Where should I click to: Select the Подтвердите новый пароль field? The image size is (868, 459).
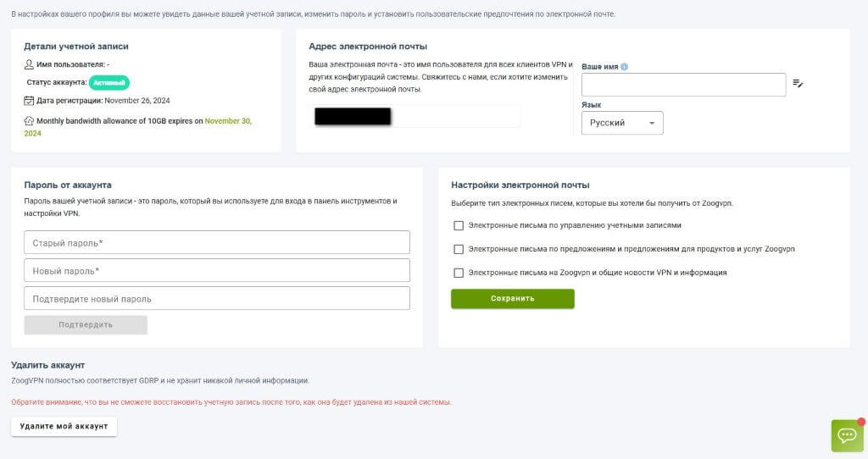pos(217,299)
